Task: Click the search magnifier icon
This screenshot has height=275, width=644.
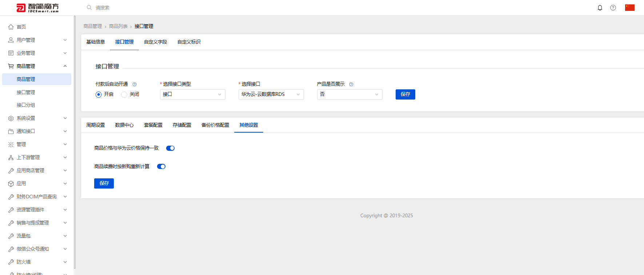Action: pyautogui.click(x=89, y=7)
